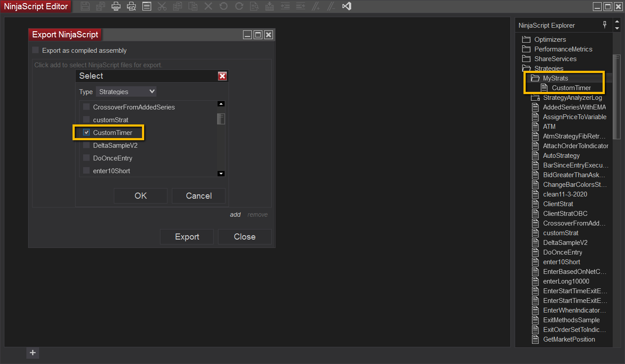Click the Explorer panel vertical scrollbar thumb

pos(617,97)
